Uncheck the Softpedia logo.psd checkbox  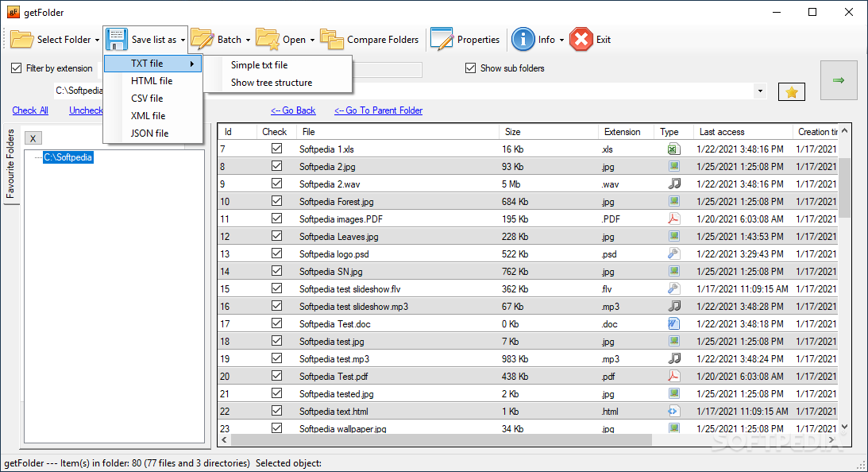pos(277,253)
